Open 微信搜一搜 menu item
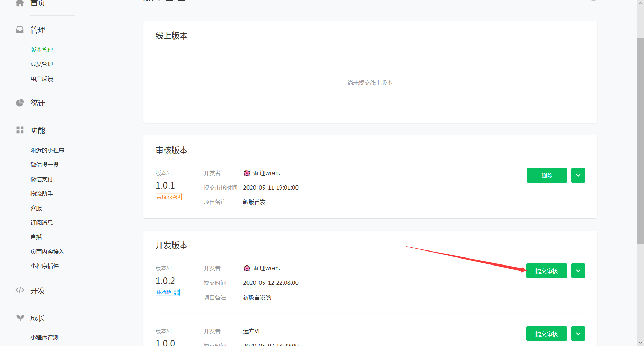 coord(44,164)
